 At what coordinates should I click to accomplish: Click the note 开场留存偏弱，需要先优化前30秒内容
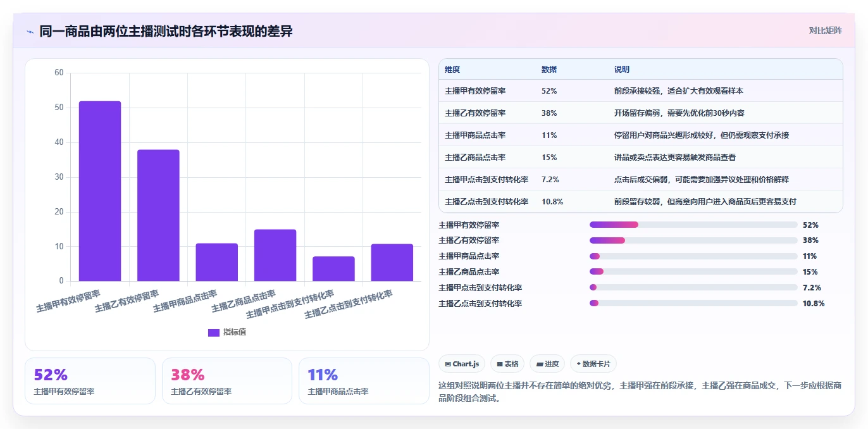(x=679, y=113)
